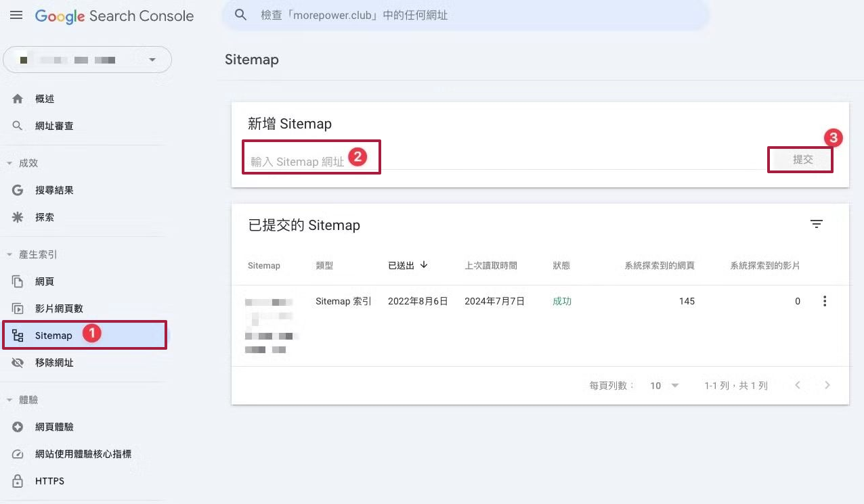864x504 pixels.
Task: Click the lock icon for HTTPS
Action: tap(18, 482)
